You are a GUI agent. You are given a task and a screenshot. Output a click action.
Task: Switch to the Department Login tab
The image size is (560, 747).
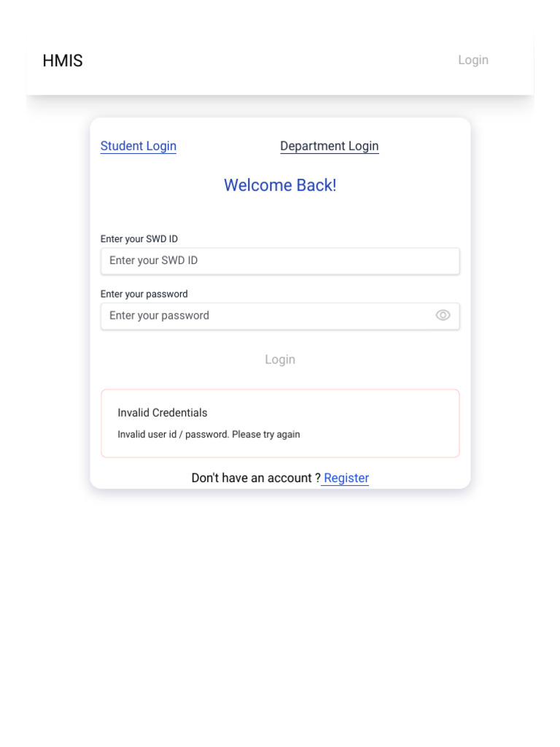(329, 146)
